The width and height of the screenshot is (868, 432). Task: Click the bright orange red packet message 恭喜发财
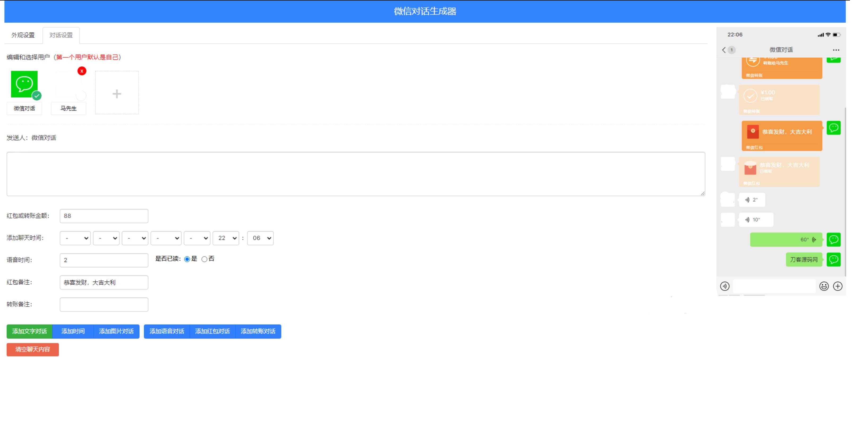tap(782, 136)
